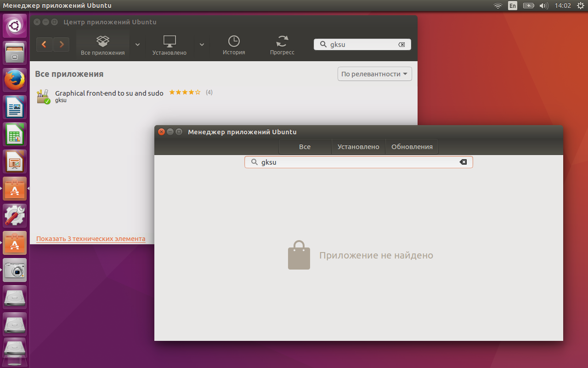This screenshot has height=368, width=588.
Task: Open the По релевантности sort dropdown
Action: coord(375,74)
